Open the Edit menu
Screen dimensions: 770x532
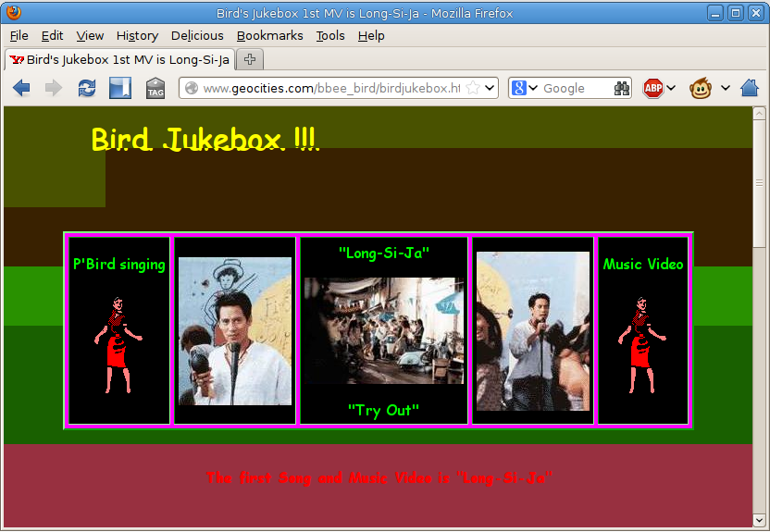(x=52, y=36)
